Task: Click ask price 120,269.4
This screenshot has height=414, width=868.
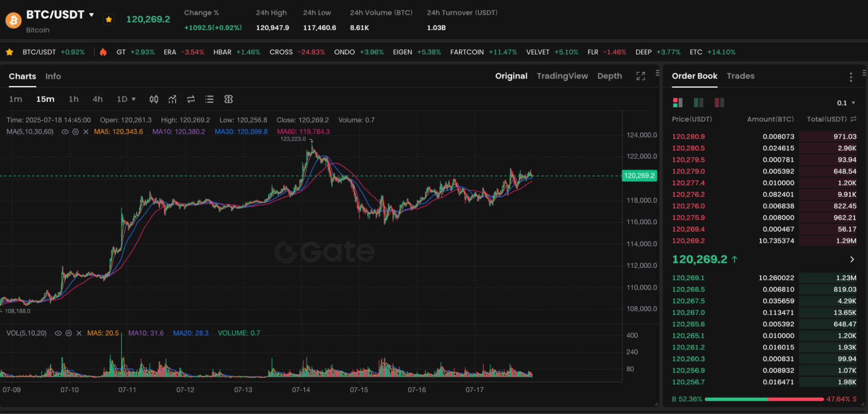Action: (x=688, y=229)
